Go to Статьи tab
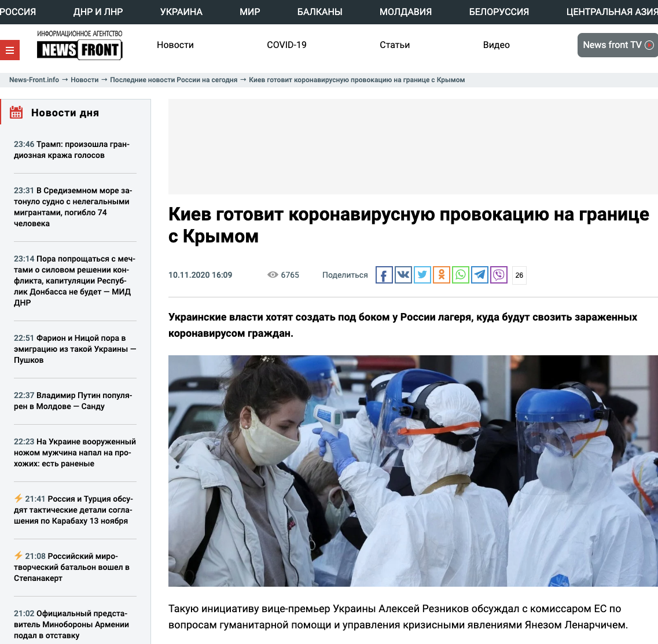The height and width of the screenshot is (644, 658). tap(395, 45)
